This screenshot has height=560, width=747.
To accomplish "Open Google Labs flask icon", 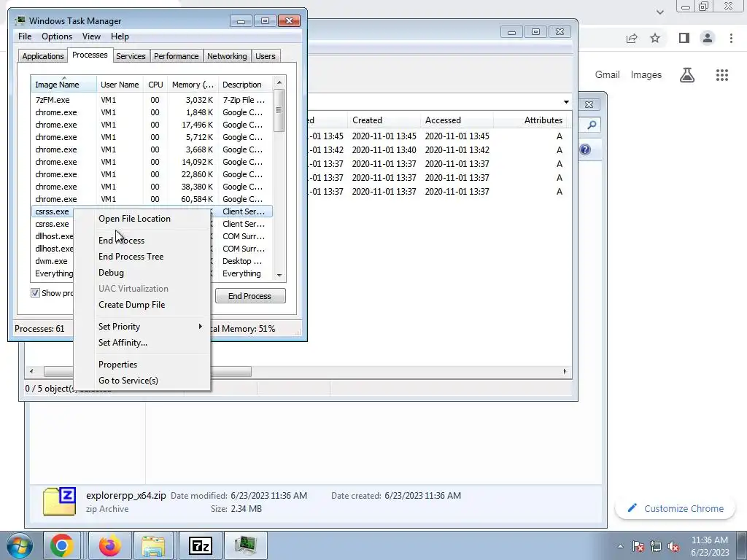I will click(x=687, y=75).
